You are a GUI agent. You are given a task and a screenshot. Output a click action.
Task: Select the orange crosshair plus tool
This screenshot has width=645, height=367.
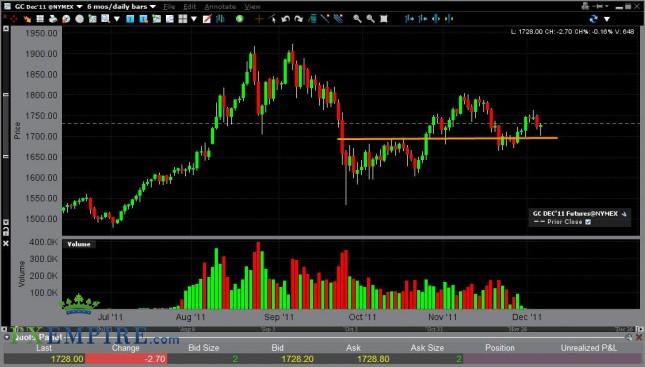click(x=259, y=19)
